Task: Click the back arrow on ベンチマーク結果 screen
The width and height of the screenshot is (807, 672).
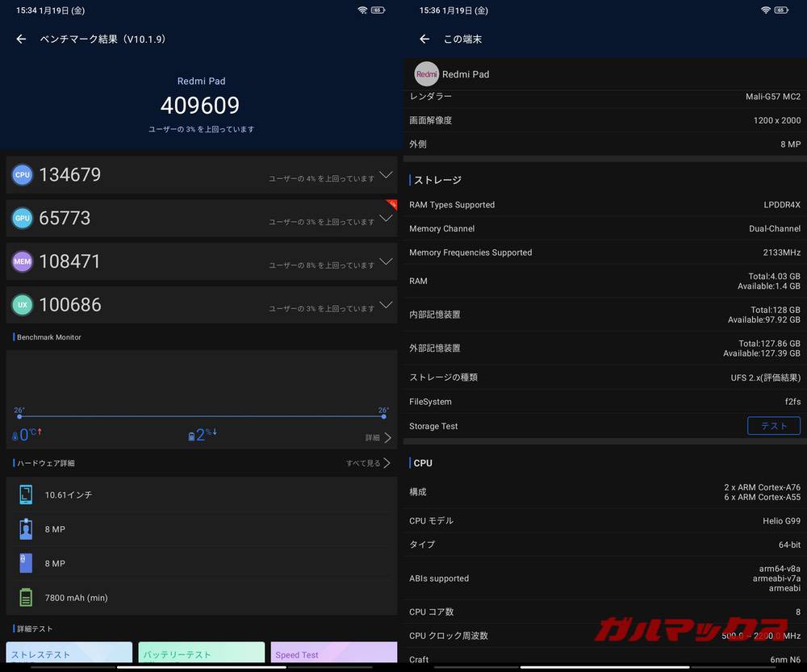Action: [x=20, y=38]
